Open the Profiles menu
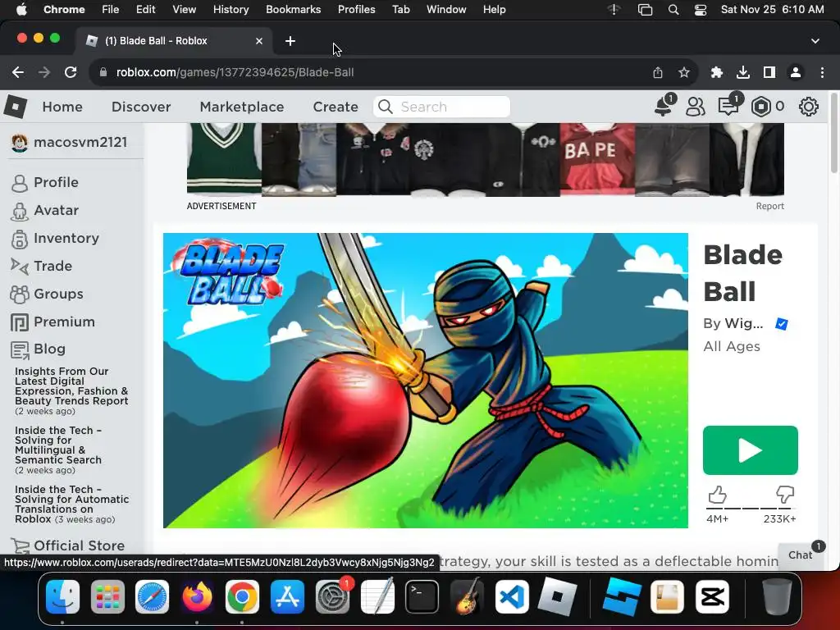Screen dimensions: 840x630 coord(356,10)
